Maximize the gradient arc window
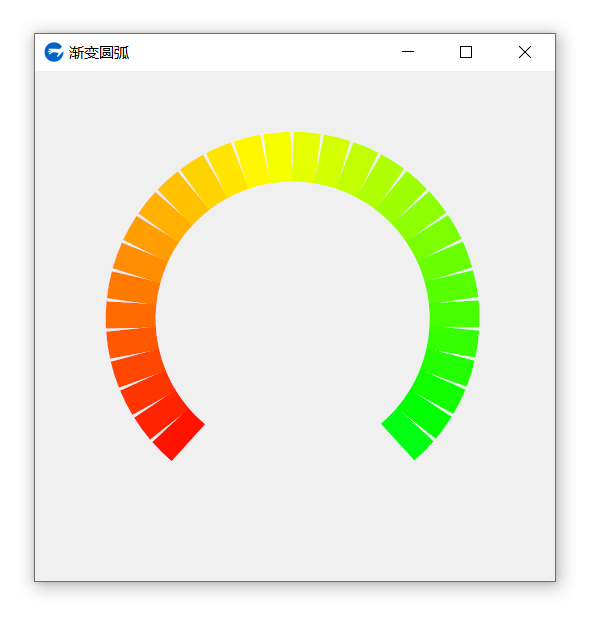598x619 pixels. pyautogui.click(x=466, y=52)
